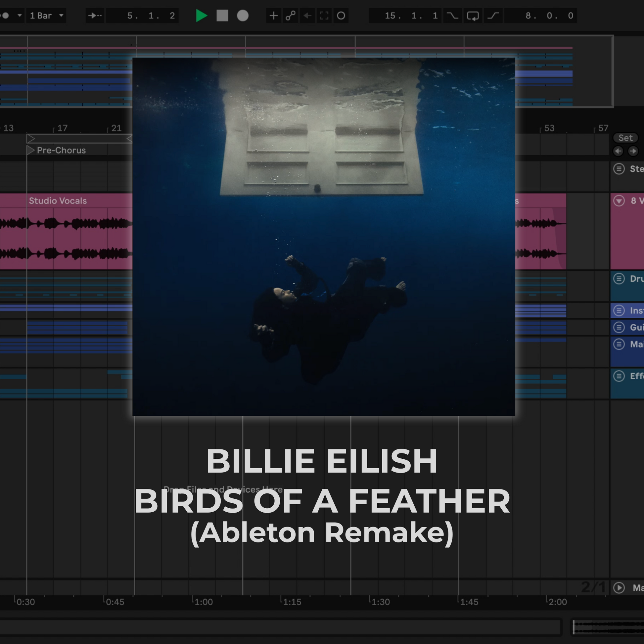The height and width of the screenshot is (644, 644).
Task: Click bar 13 on beat ruler
Action: tap(8, 128)
